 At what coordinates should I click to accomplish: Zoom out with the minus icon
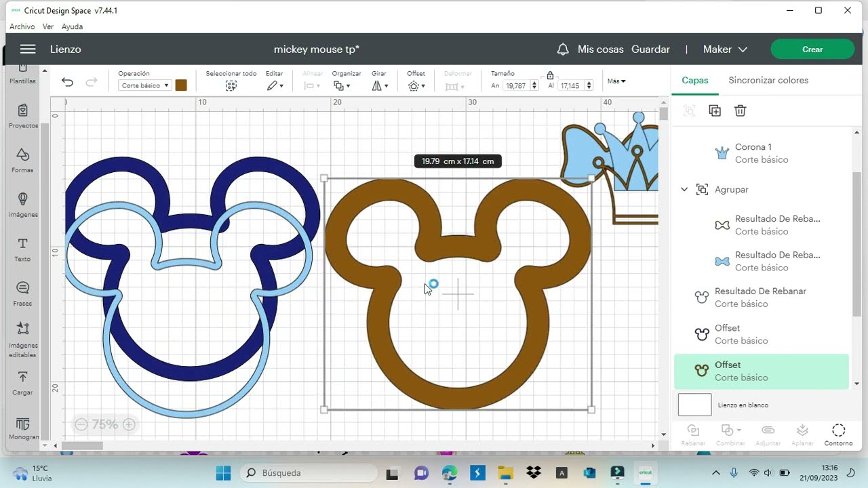coord(81,425)
